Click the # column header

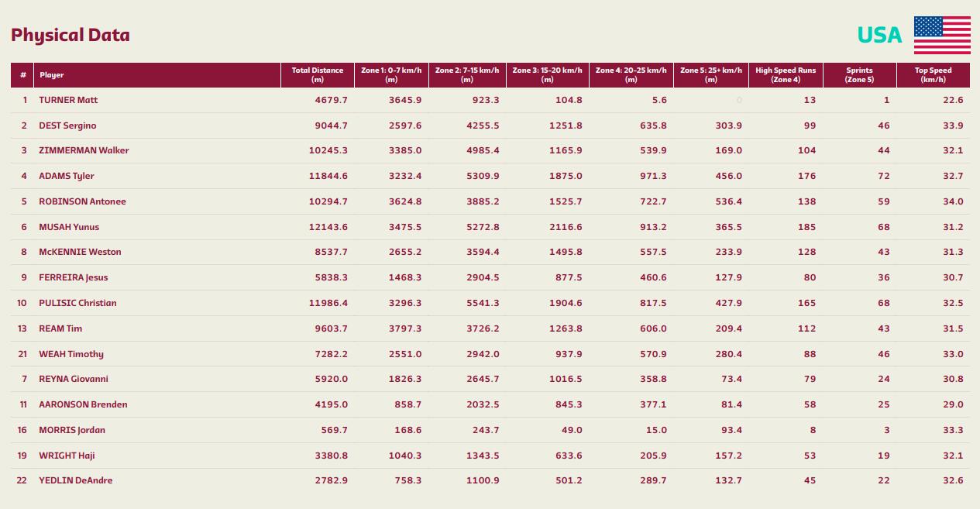(23, 75)
